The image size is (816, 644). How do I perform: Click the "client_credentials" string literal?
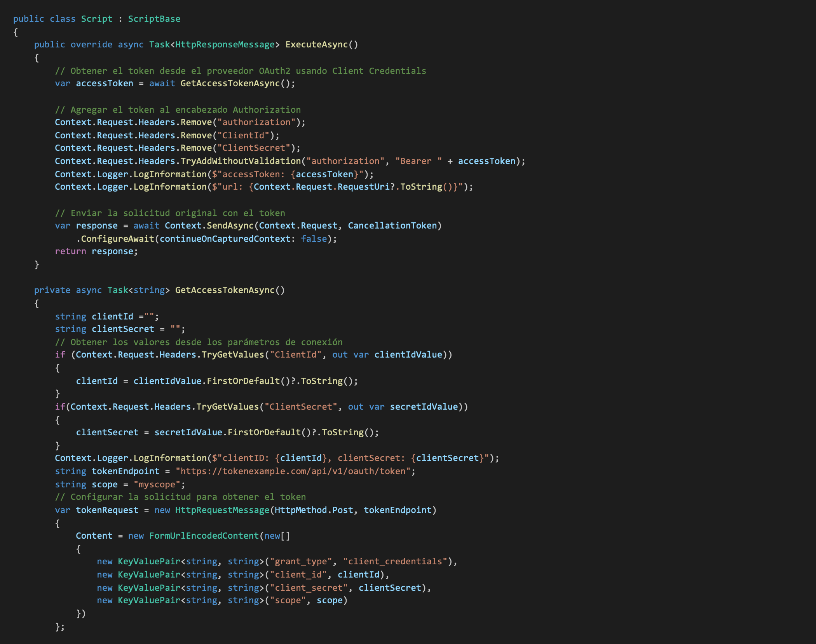click(395, 561)
